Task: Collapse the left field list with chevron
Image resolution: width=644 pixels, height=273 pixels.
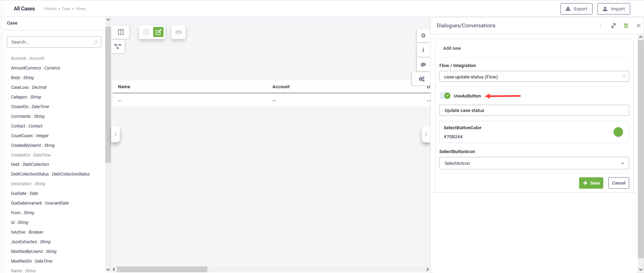Action: (x=116, y=134)
